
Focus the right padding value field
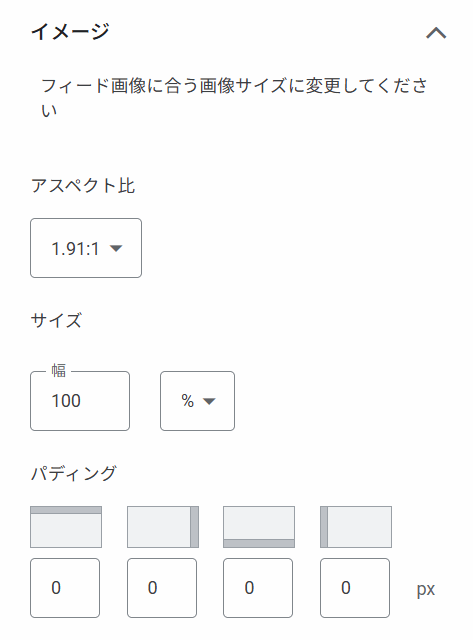[x=162, y=588]
